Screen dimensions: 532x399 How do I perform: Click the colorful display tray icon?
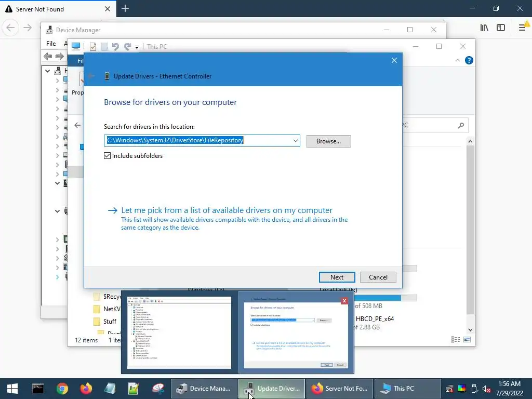[462, 389]
